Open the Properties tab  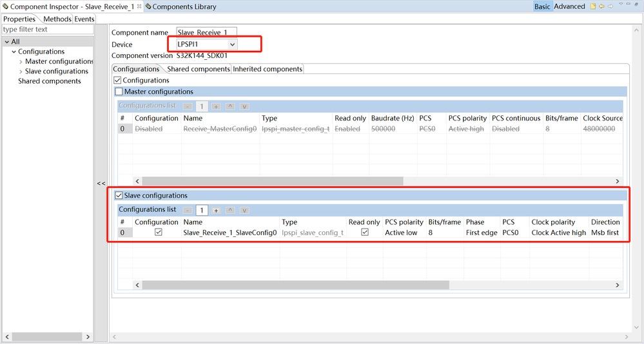pos(19,19)
